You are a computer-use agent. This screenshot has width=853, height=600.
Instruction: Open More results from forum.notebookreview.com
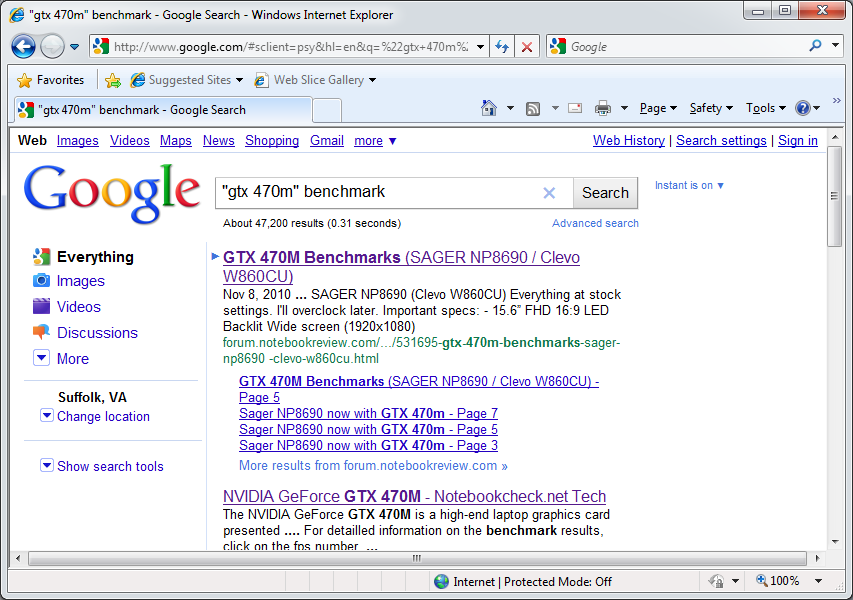click(373, 466)
